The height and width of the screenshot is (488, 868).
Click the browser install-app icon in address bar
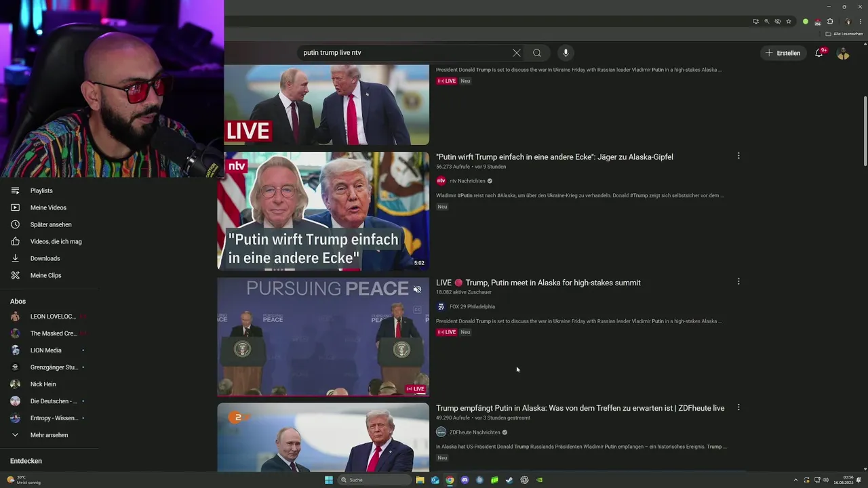(756, 22)
